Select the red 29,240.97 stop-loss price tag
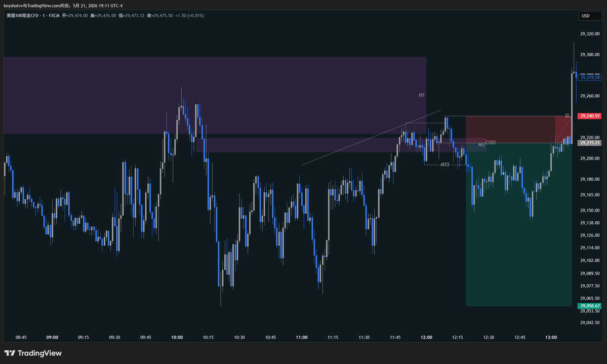607x364 pixels. click(590, 116)
